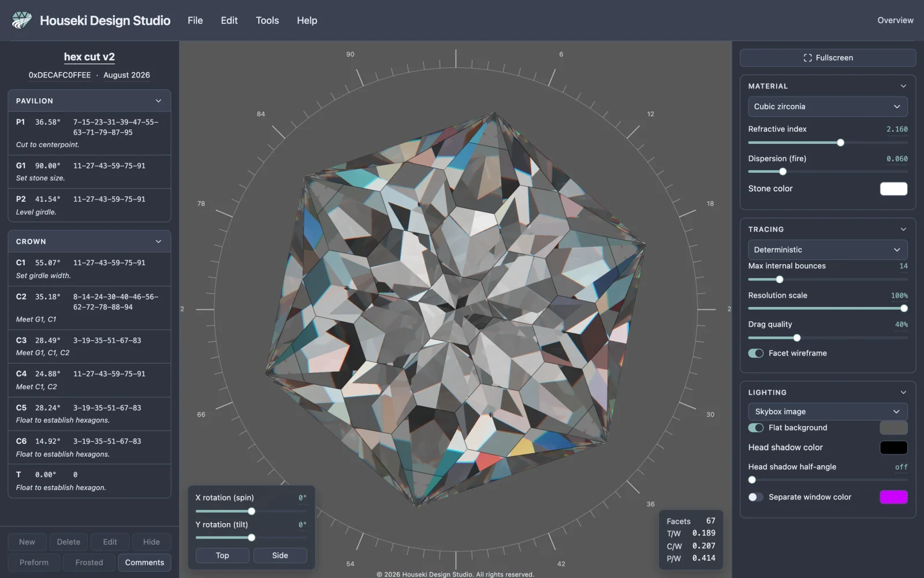Viewport: 924px width, 578px height.
Task: Click the Comments button
Action: click(x=144, y=562)
